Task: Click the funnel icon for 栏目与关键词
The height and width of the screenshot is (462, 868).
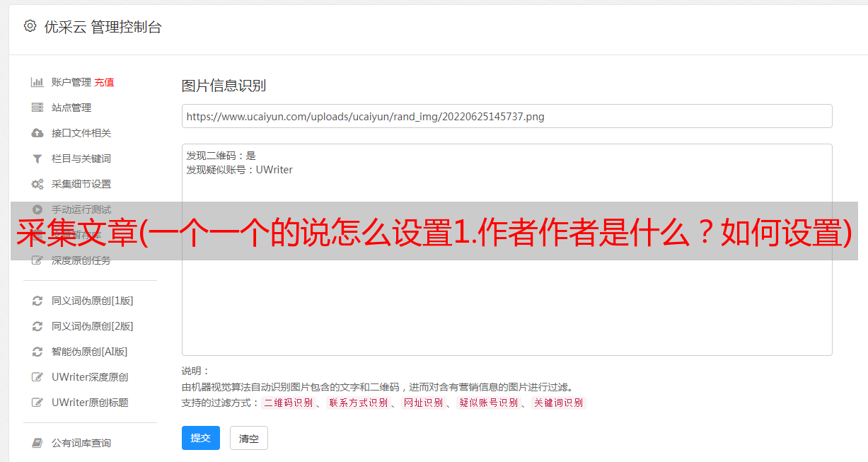Action: pyautogui.click(x=37, y=158)
